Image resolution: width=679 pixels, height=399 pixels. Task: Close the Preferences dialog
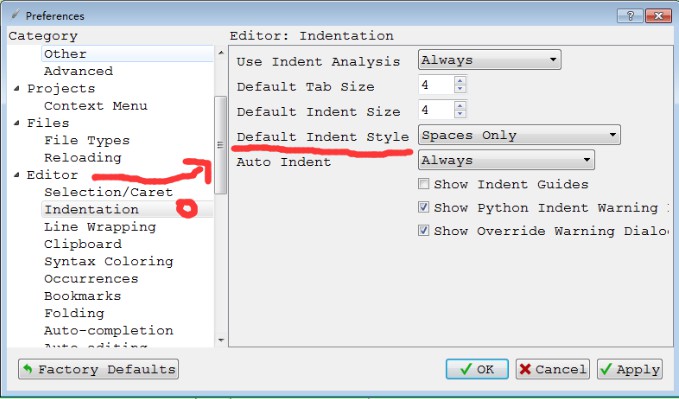[x=658, y=16]
